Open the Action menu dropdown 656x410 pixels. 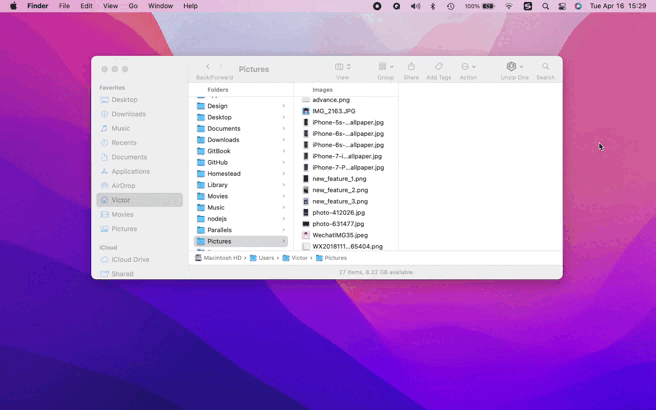tap(468, 67)
